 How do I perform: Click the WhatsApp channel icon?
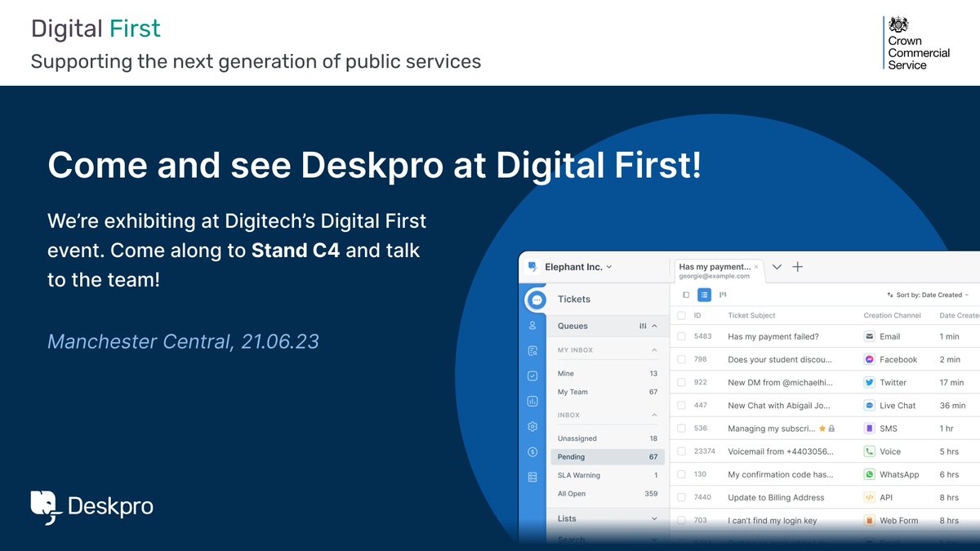(x=870, y=474)
